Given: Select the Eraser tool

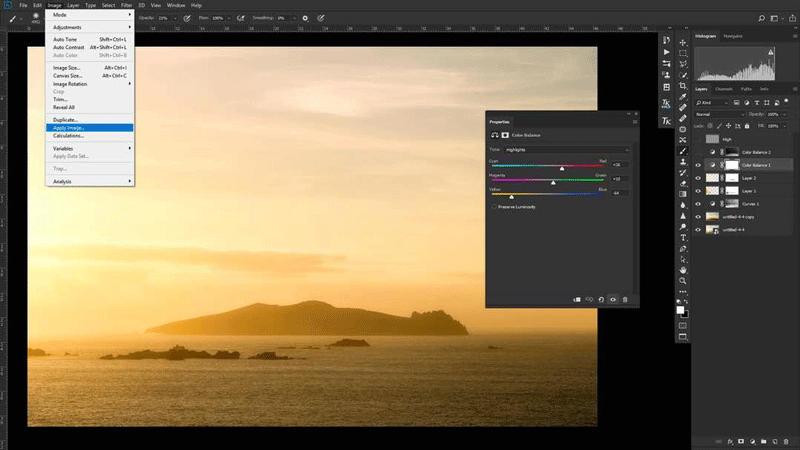Looking at the screenshot, I should pos(683,183).
